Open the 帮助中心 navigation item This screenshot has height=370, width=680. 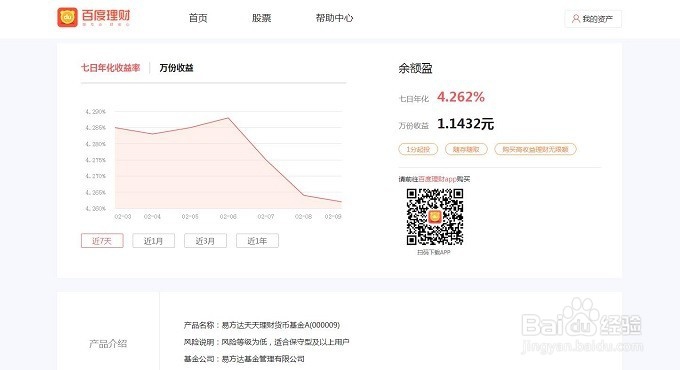click(334, 18)
